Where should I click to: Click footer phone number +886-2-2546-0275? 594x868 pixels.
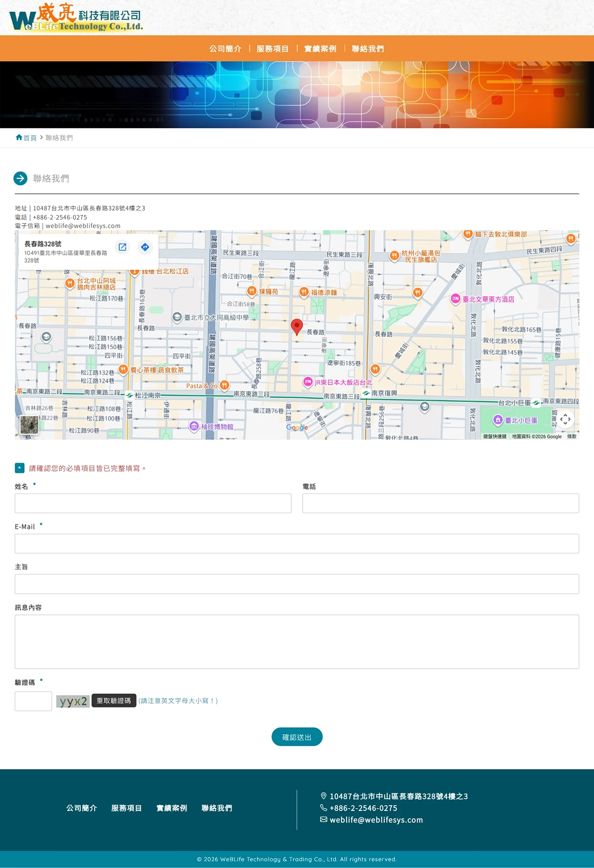(363, 808)
